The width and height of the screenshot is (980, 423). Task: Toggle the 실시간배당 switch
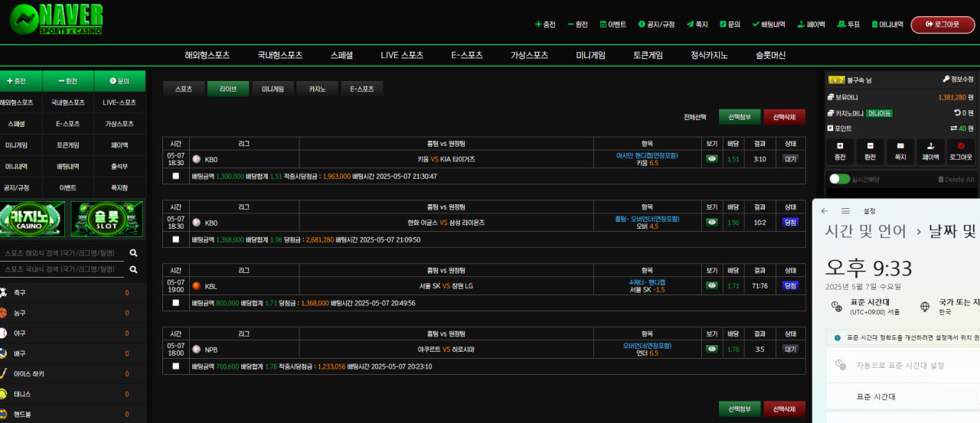pos(839,179)
